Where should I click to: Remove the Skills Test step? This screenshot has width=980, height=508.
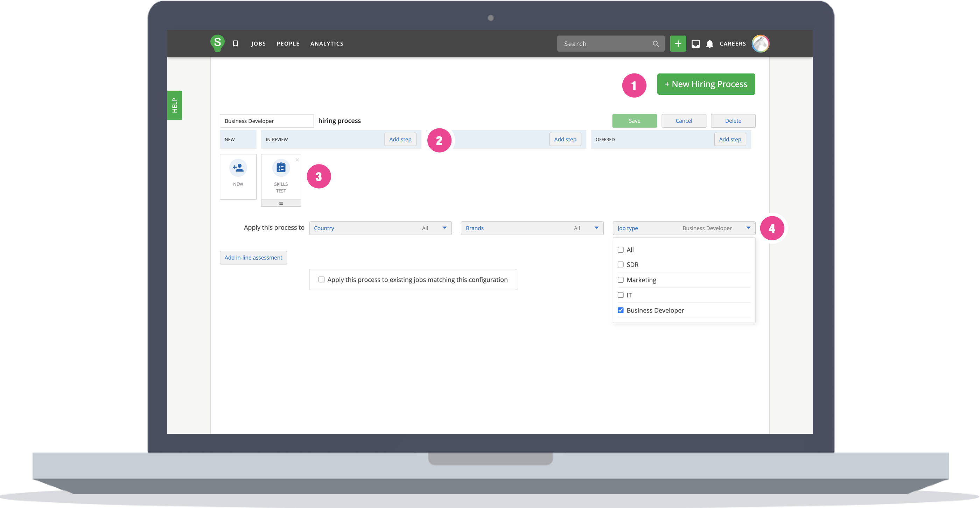[x=297, y=160]
